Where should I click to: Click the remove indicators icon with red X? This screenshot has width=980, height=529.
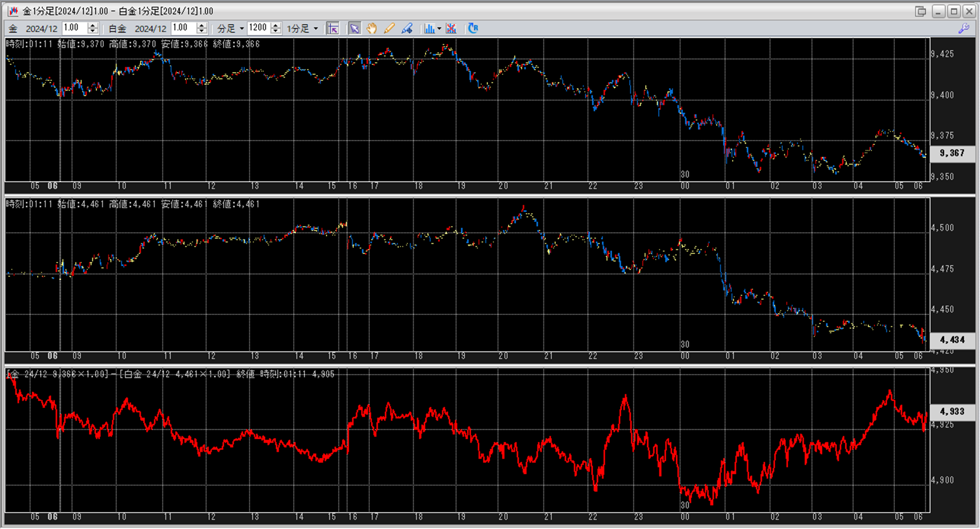pos(451,28)
